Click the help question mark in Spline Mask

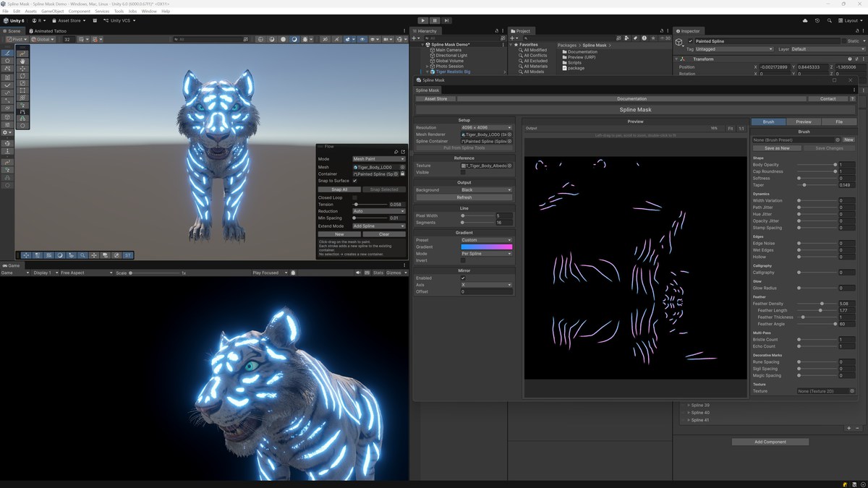pyautogui.click(x=853, y=98)
